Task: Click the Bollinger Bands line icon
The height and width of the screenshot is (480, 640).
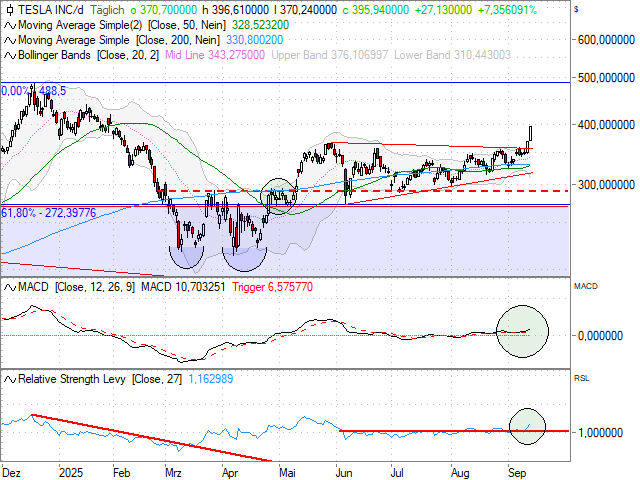Action: pyautogui.click(x=10, y=56)
